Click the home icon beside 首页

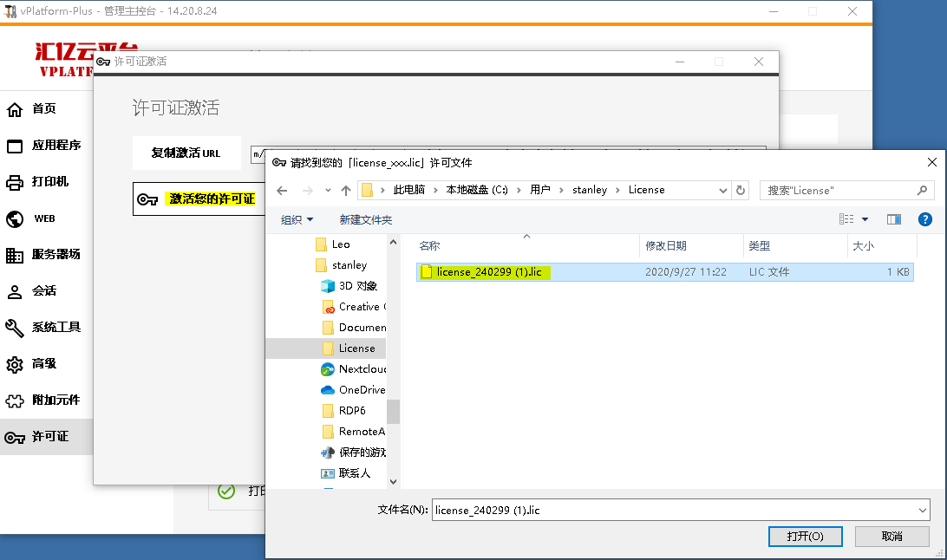15,109
